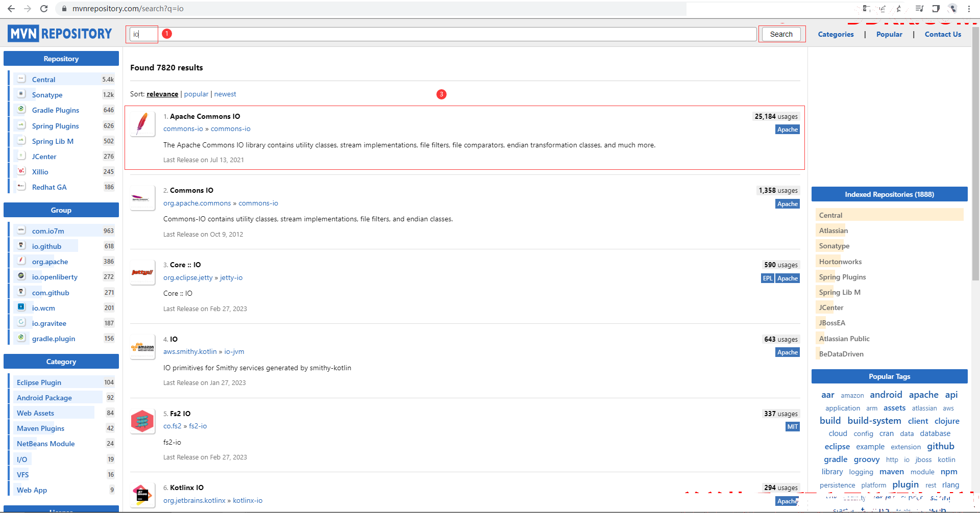This screenshot has width=980, height=513.
Task: Filter by Web Assets category
Action: pyautogui.click(x=35, y=413)
